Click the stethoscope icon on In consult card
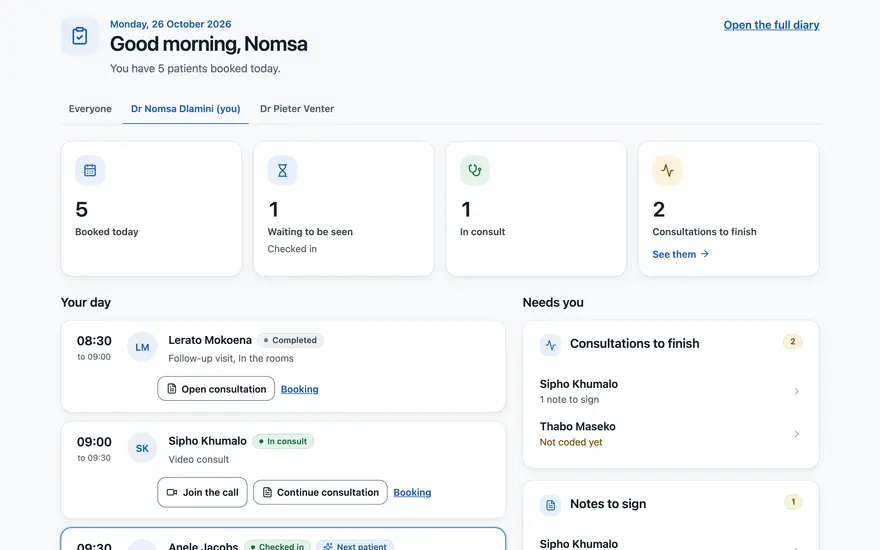Image resolution: width=880 pixels, height=550 pixels. [x=475, y=170]
